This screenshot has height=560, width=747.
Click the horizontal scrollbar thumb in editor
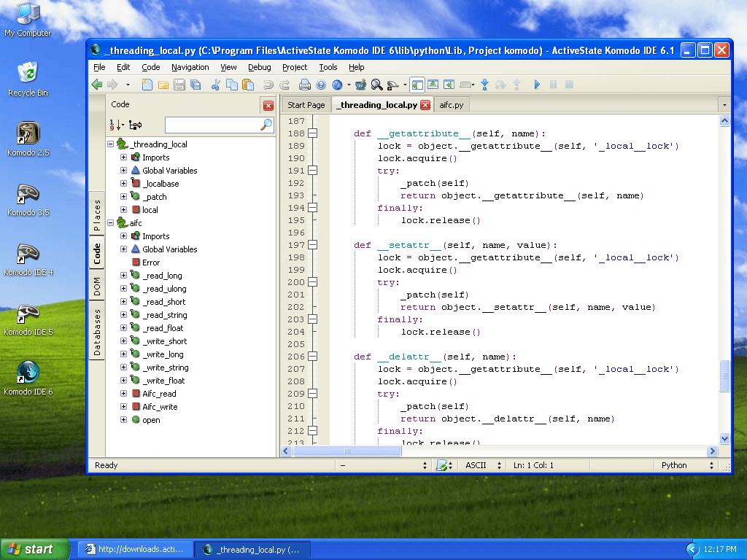pos(347,451)
